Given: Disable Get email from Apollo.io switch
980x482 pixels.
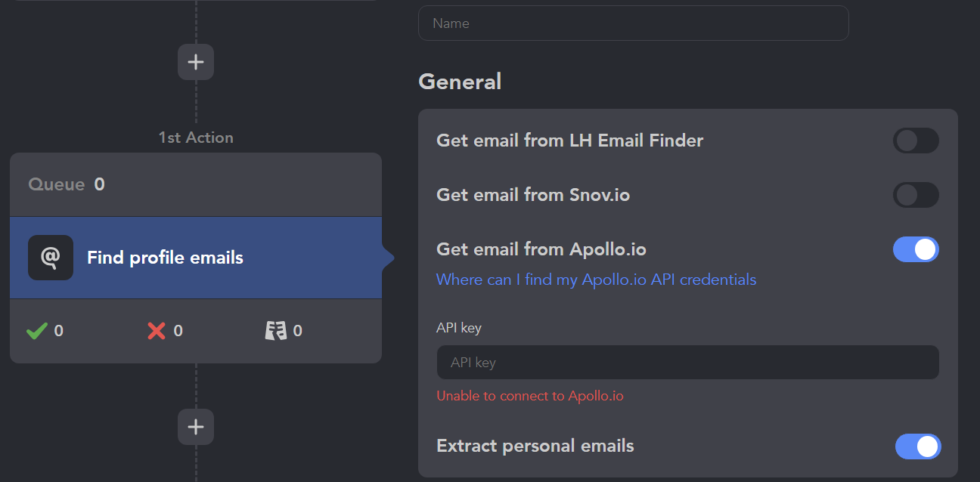Looking at the screenshot, I should (916, 249).
